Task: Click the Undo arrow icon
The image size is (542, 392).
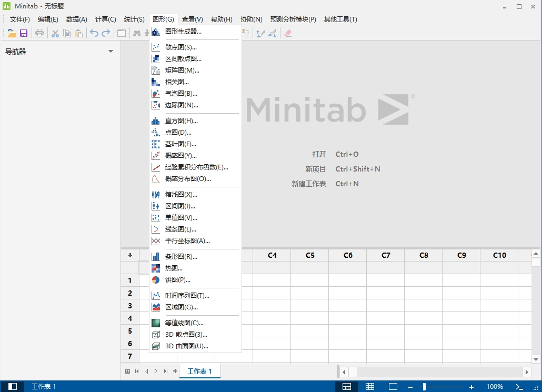Action: point(94,33)
